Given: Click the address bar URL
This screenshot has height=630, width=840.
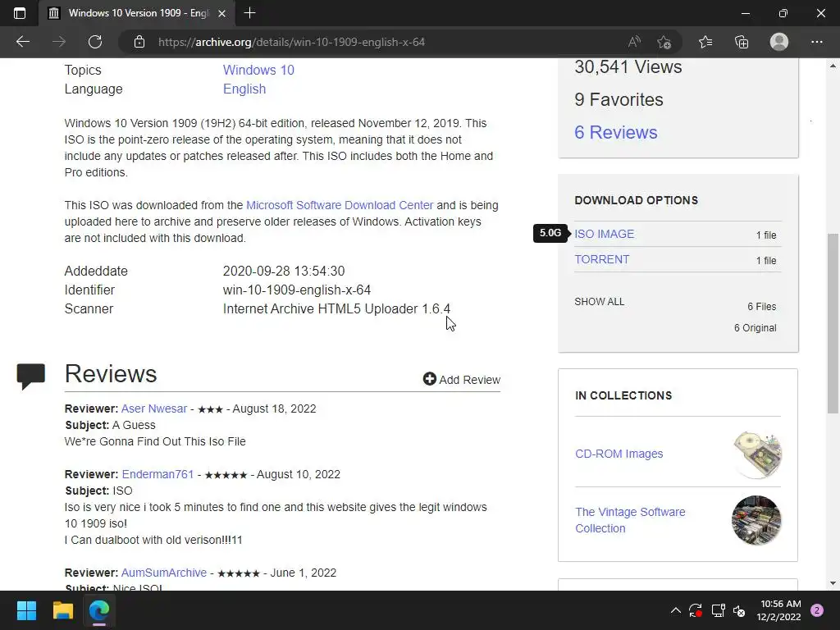Looking at the screenshot, I should click(x=291, y=42).
